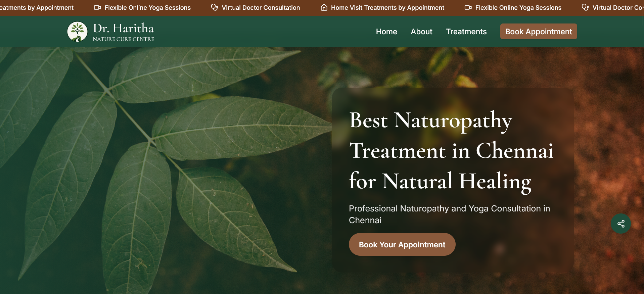Click the Dr. Haritha site title
This screenshot has height=294, width=644.
tap(123, 28)
